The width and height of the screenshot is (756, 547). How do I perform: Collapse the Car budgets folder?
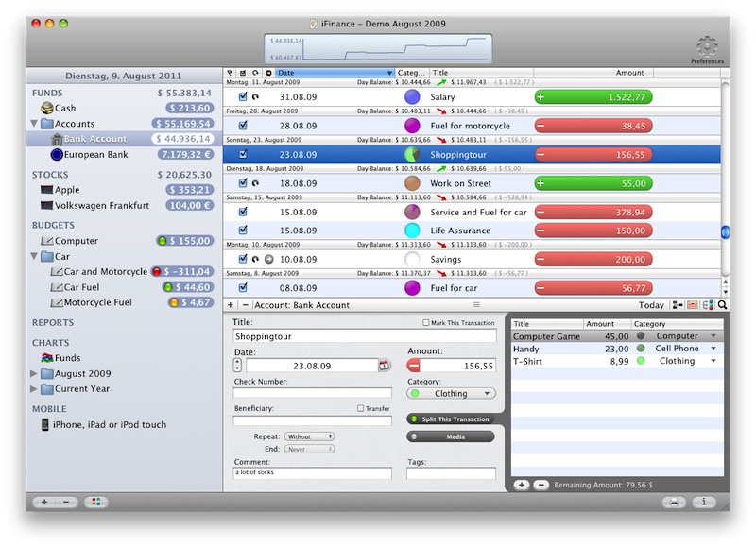34,256
